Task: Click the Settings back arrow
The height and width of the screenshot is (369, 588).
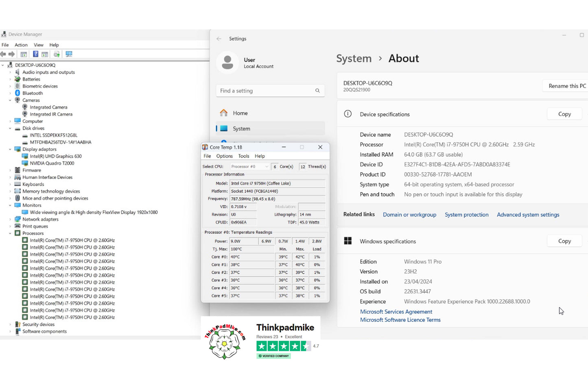Action: (x=219, y=39)
